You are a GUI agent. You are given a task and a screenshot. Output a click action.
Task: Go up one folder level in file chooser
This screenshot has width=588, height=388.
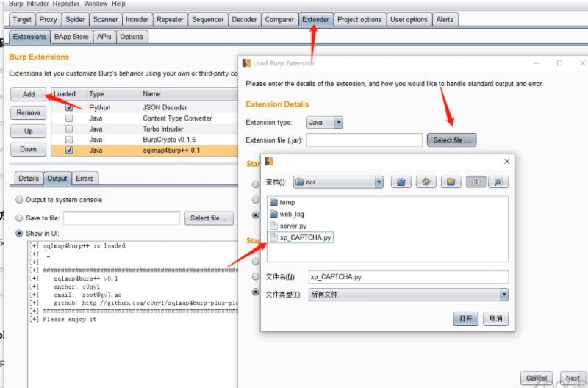[x=401, y=182]
